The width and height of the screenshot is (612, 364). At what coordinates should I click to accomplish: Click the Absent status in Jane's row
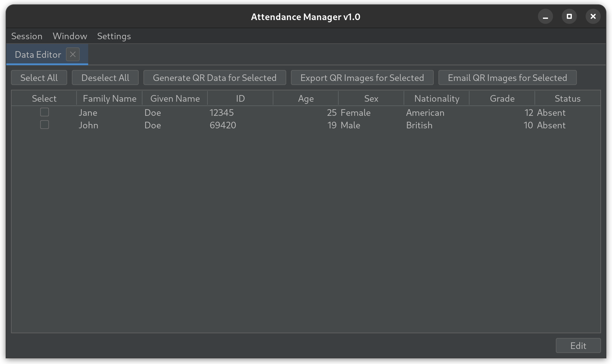pyautogui.click(x=568, y=112)
